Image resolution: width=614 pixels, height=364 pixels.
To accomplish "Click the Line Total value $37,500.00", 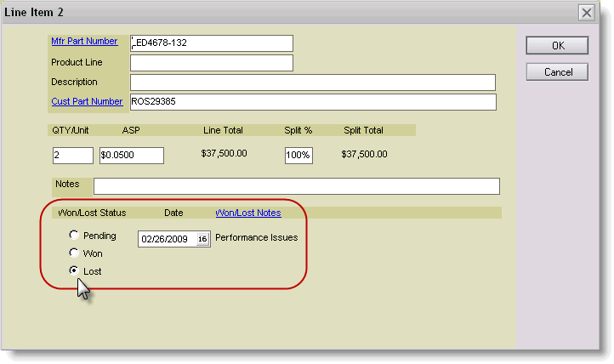I will pos(224,153).
